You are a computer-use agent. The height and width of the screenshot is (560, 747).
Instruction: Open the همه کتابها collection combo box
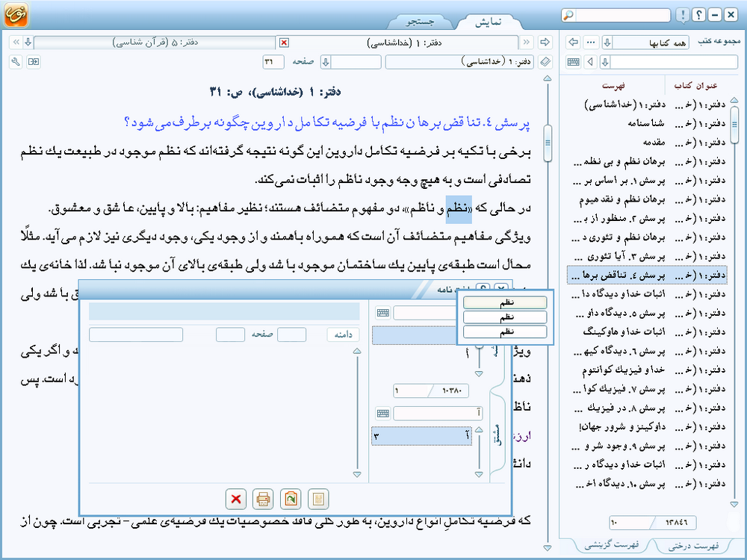tap(645, 43)
